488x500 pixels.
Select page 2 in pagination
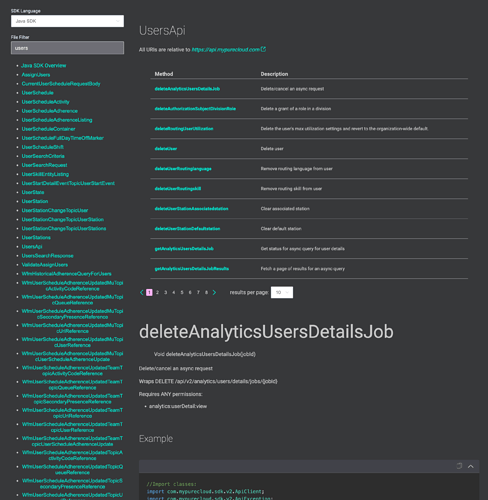tap(157, 292)
